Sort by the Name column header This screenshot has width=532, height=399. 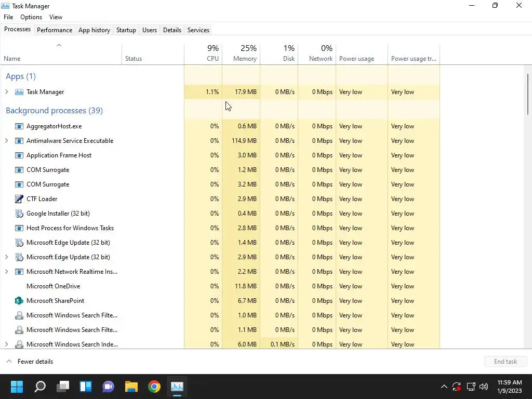coord(61,54)
